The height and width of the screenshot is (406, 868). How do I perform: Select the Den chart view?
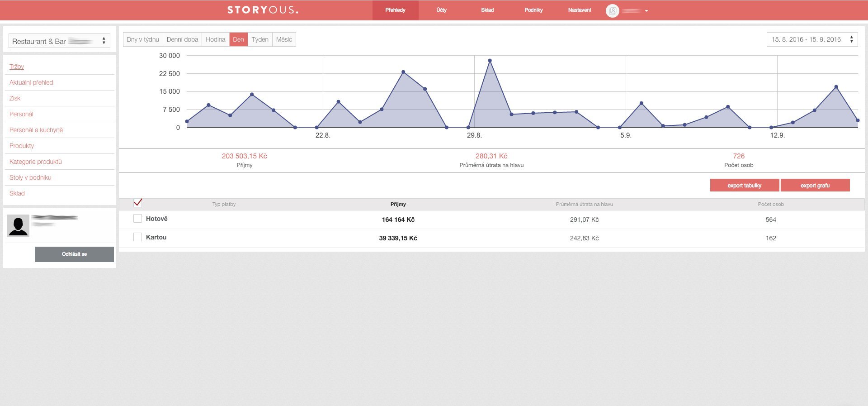click(x=239, y=39)
